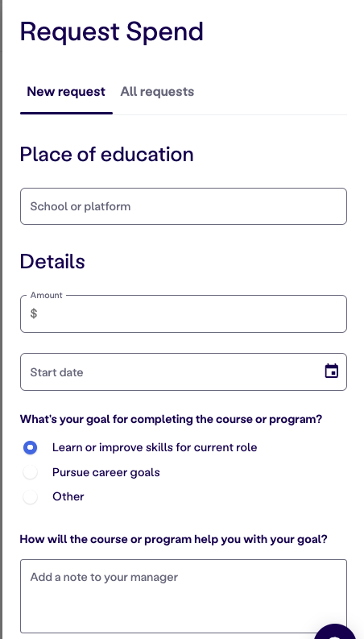Click the dollar sign in the Amount field
The image size is (364, 639).
pos(34,313)
